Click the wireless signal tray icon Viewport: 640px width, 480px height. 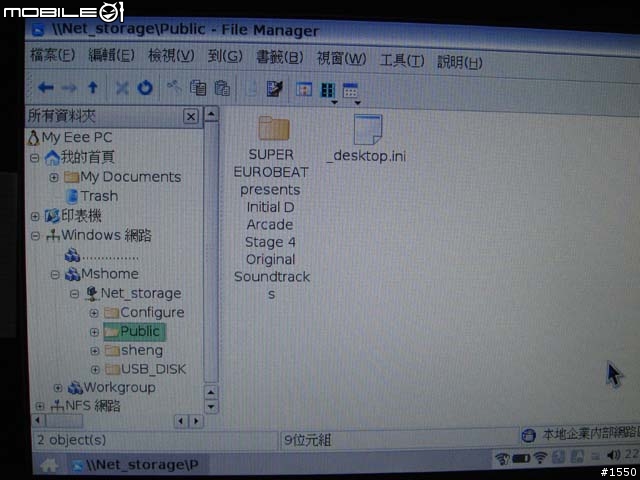540,458
